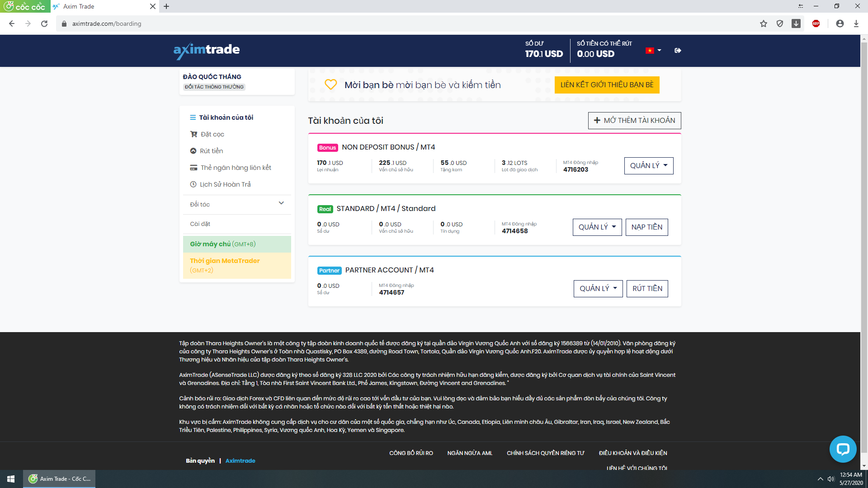Bookmark page with the star icon
Viewport: 868px width, 488px height.
point(764,23)
